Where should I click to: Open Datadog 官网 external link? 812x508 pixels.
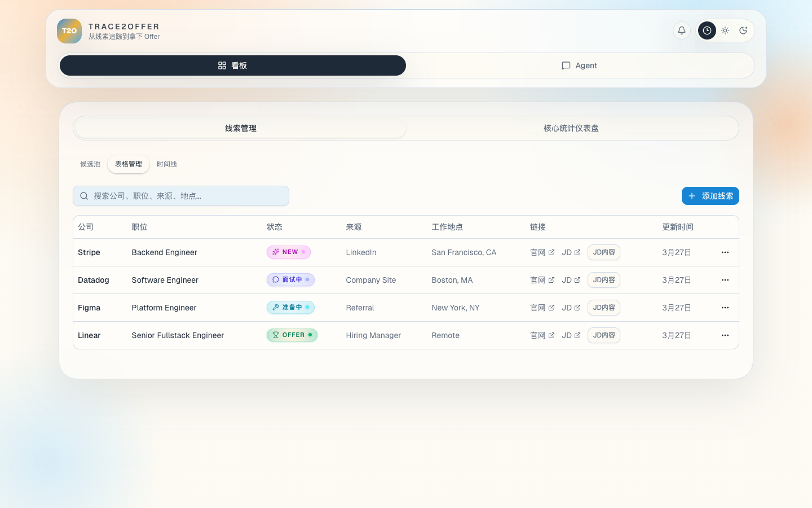pyautogui.click(x=542, y=280)
